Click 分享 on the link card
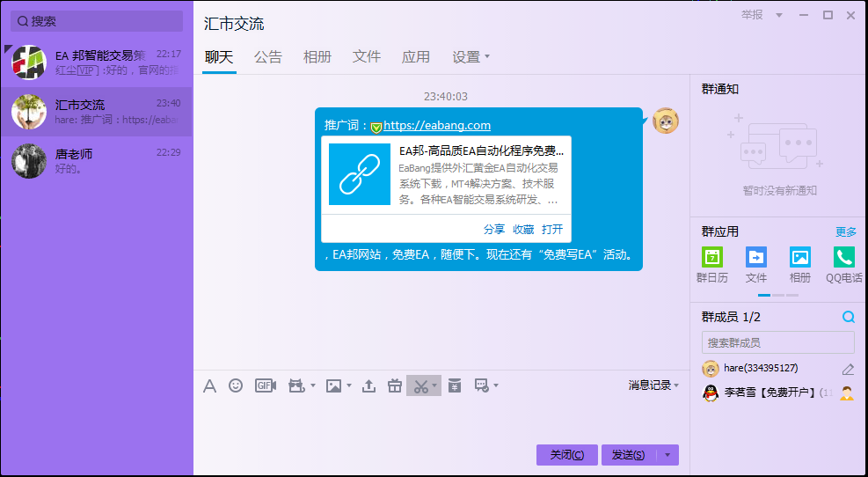The image size is (868, 477). pos(493,230)
